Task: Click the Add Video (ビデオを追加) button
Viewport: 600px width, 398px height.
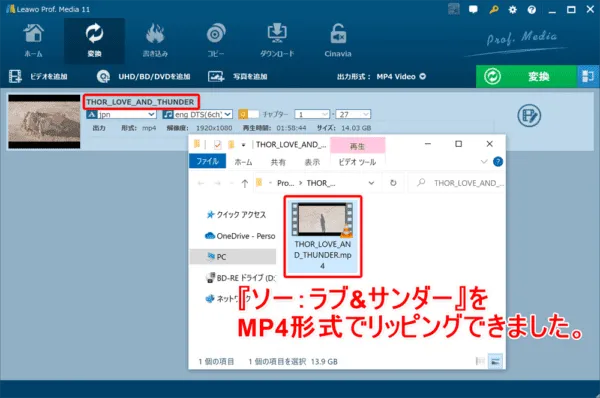Action: pyautogui.click(x=38, y=77)
